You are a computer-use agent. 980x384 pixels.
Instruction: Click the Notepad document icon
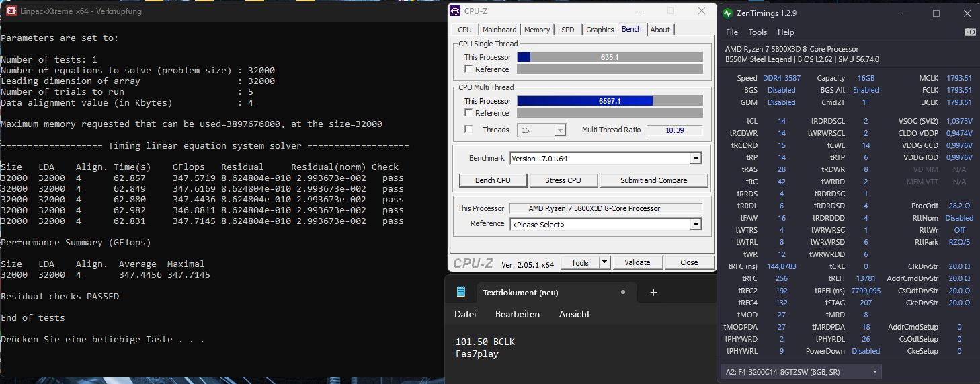[461, 292]
